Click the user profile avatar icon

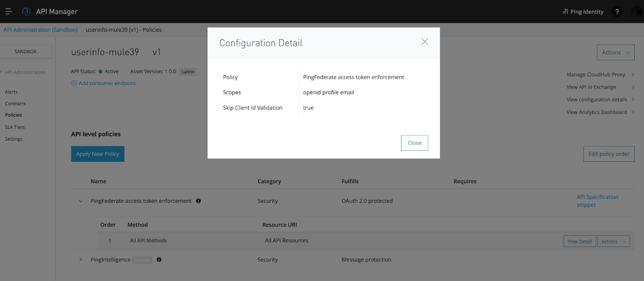coord(637,12)
